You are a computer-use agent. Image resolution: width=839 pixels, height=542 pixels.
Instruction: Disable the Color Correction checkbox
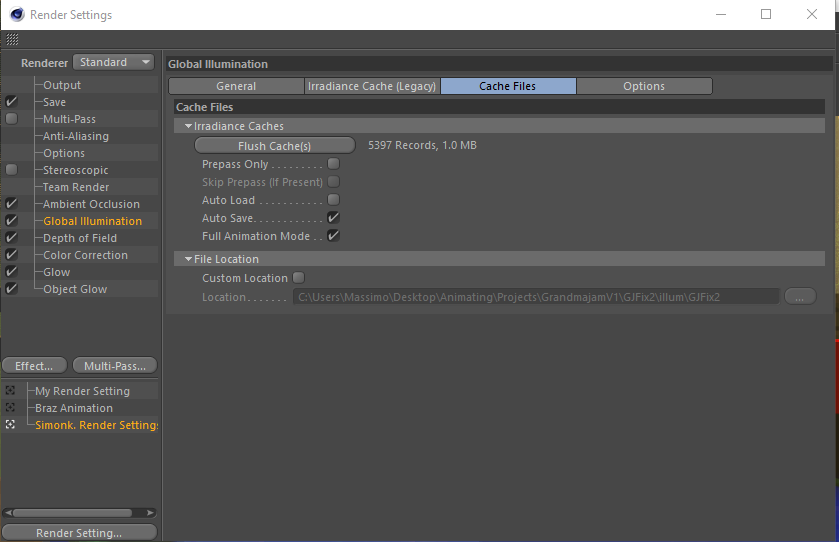click(x=11, y=255)
